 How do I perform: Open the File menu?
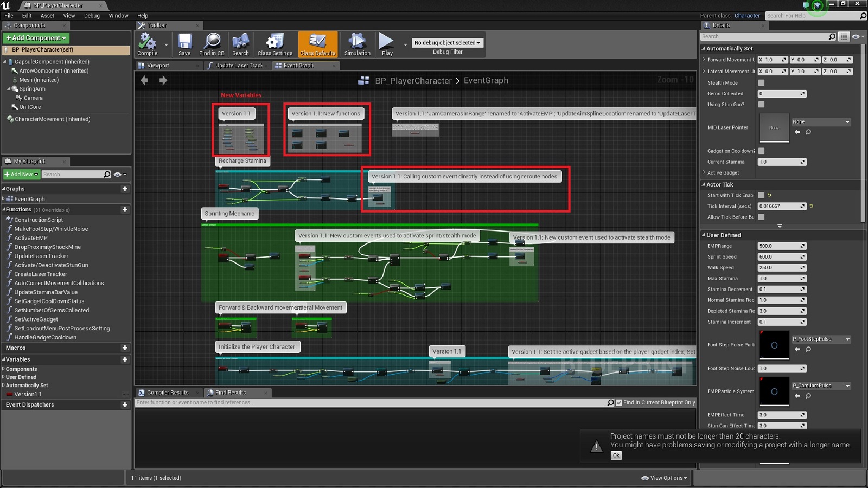pyautogui.click(x=9, y=16)
